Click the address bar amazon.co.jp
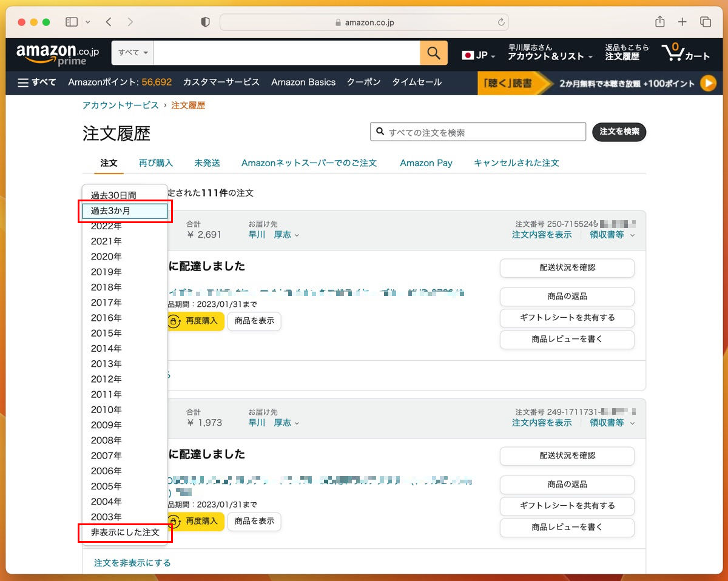 (x=364, y=22)
